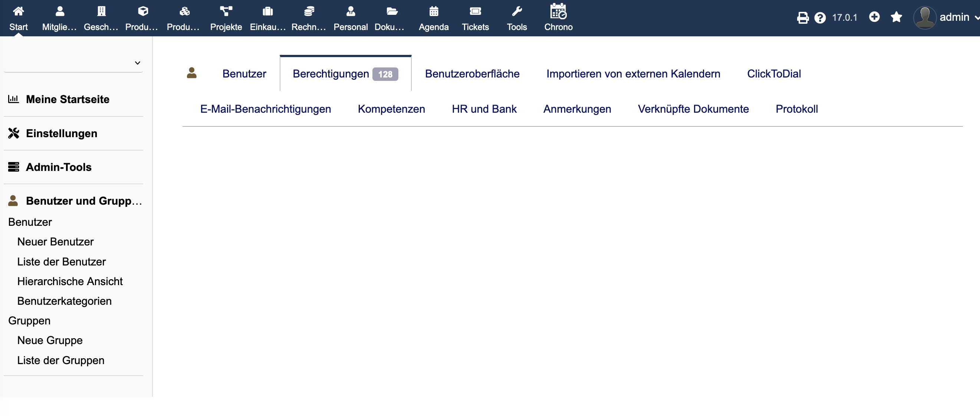Switch to the Benutzeroberfläche tab
Screen dimensions: 980x416
[x=472, y=74]
